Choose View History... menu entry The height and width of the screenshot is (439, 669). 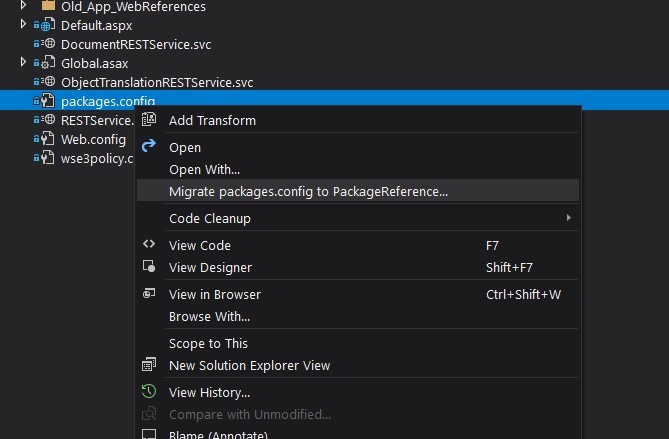pyautogui.click(x=358, y=392)
